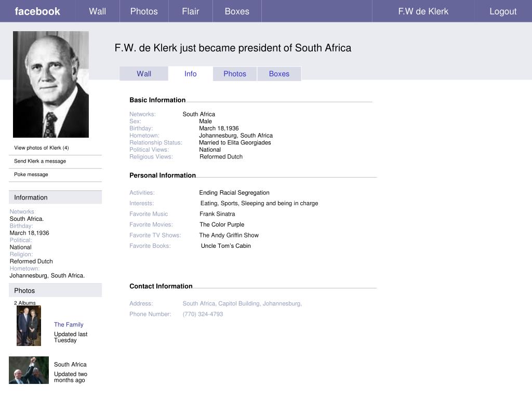Click Johannesburg, South Africa in Basic Information
532x399 pixels.
[x=236, y=136]
